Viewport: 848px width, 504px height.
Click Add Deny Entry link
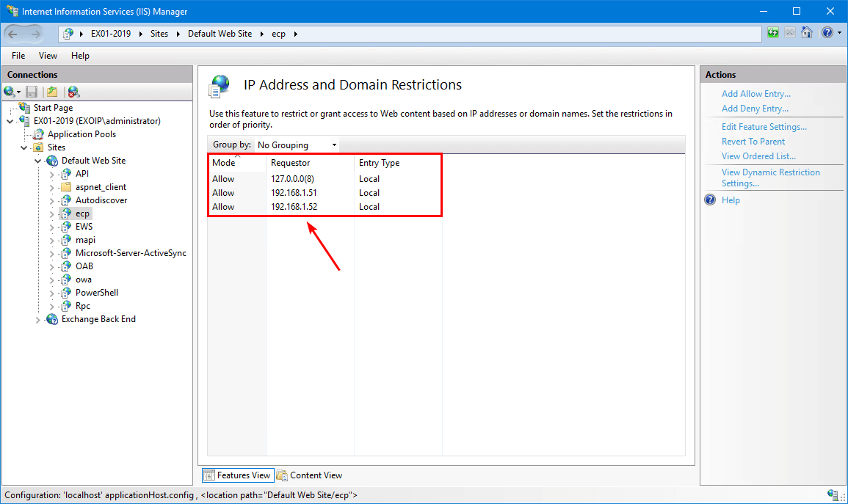pos(755,109)
